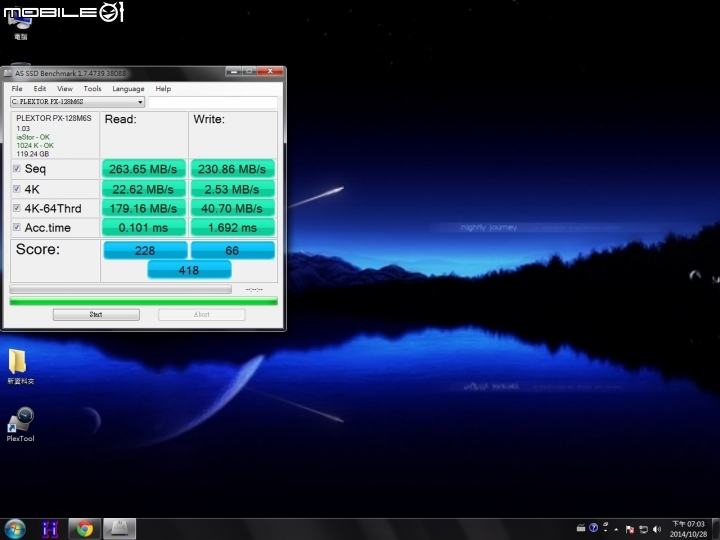
Task: Click the AS SSD Benchmark taskbar icon
Action: (x=119, y=528)
